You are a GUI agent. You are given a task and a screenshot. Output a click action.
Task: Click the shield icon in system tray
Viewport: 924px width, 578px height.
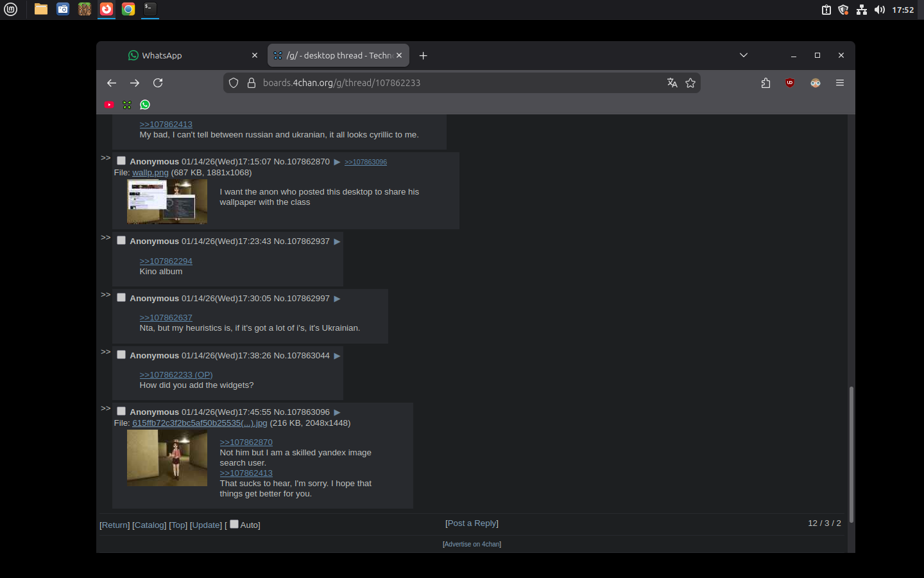844,10
